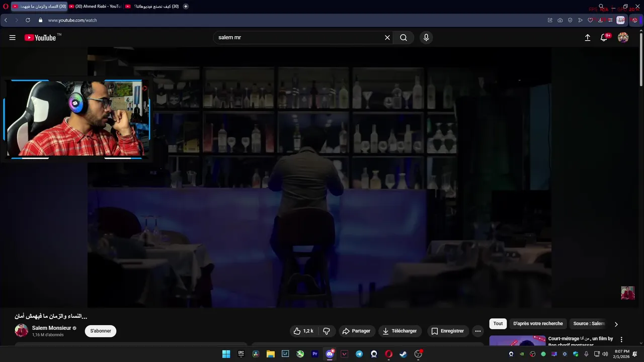Screen dimensions: 644x362
Task: Open the Opera send/flow arrow icon
Action: tap(580, 20)
